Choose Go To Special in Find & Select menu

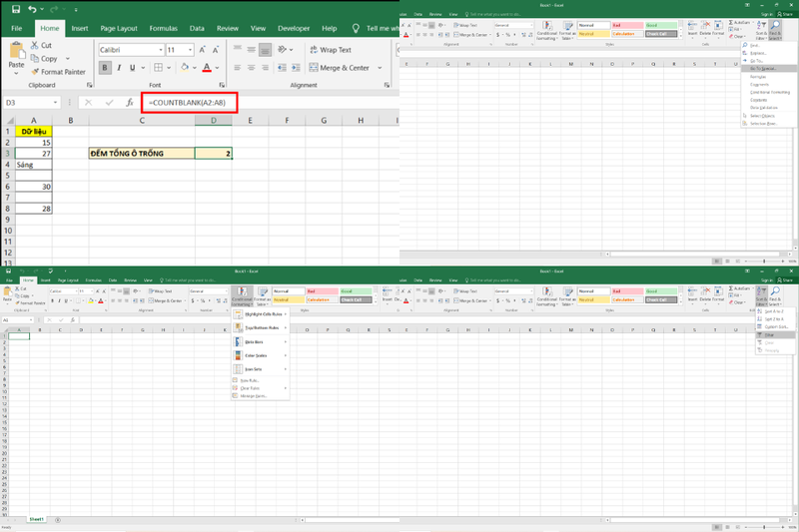pos(767,68)
